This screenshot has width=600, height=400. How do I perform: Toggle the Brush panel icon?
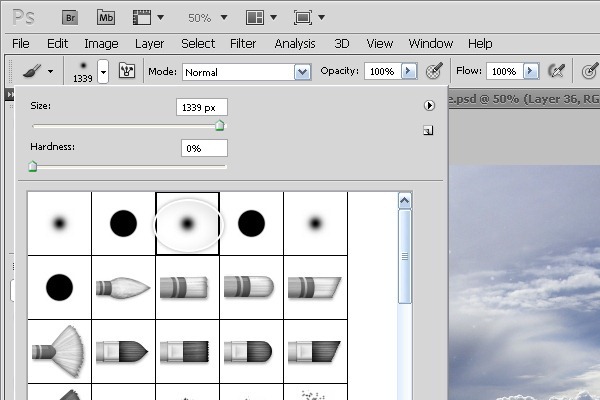(127, 72)
